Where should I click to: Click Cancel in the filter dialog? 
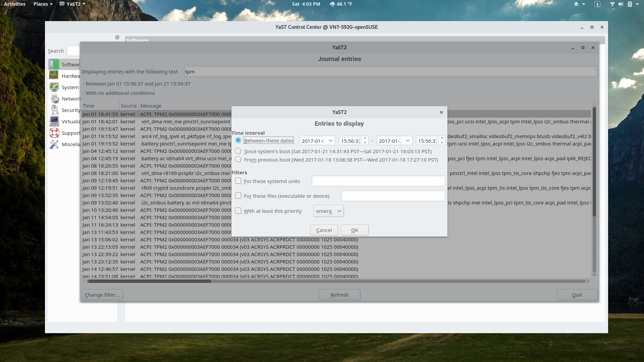324,230
